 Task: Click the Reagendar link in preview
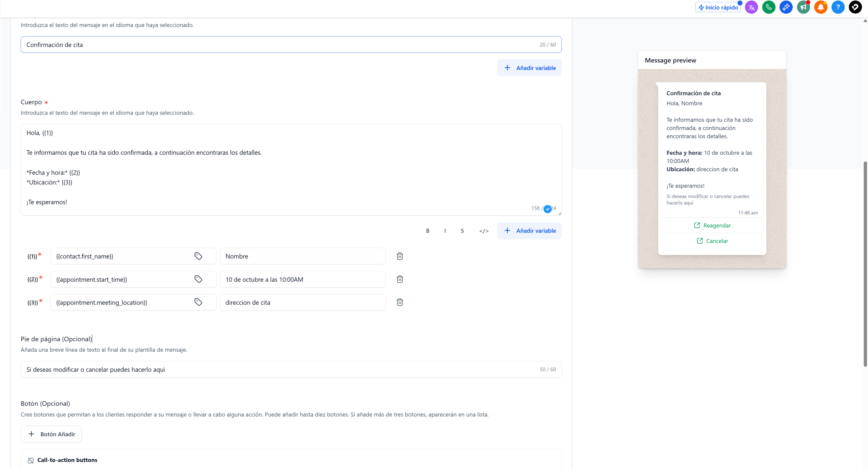(x=712, y=225)
